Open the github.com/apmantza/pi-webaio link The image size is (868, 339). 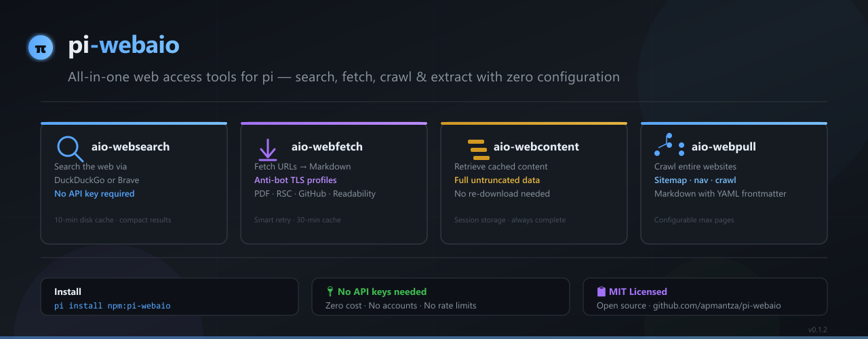[x=717, y=306]
